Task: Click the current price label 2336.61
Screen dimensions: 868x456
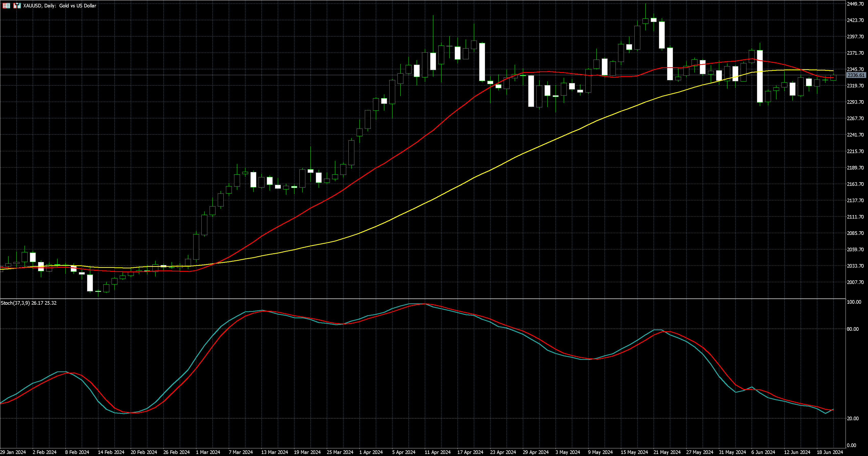Action: click(x=856, y=75)
